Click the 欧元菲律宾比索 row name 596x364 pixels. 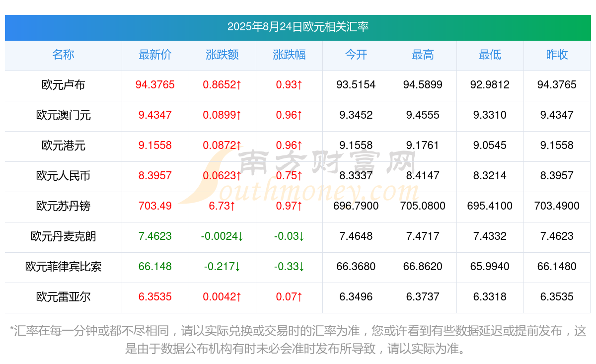(x=63, y=267)
